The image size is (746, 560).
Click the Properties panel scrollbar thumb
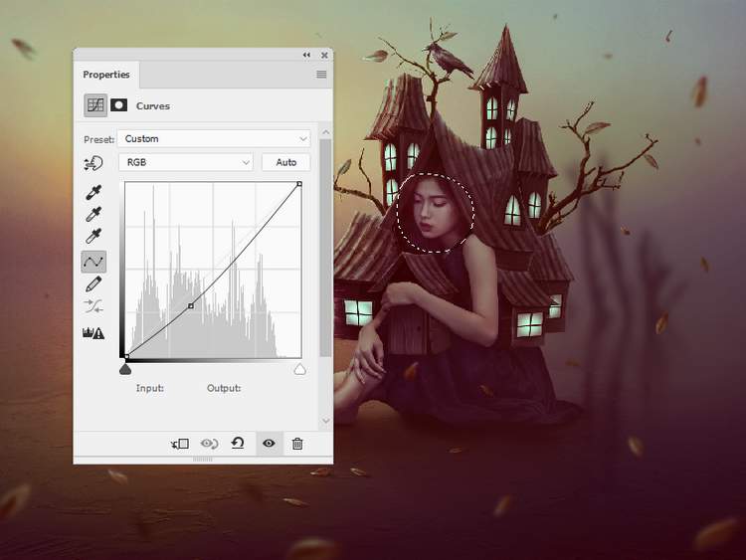[326, 248]
